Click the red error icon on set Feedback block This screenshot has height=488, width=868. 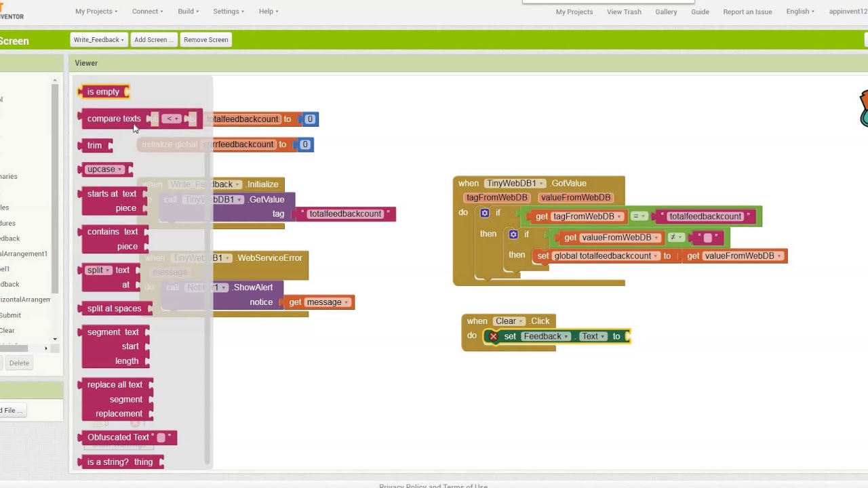pos(494,336)
